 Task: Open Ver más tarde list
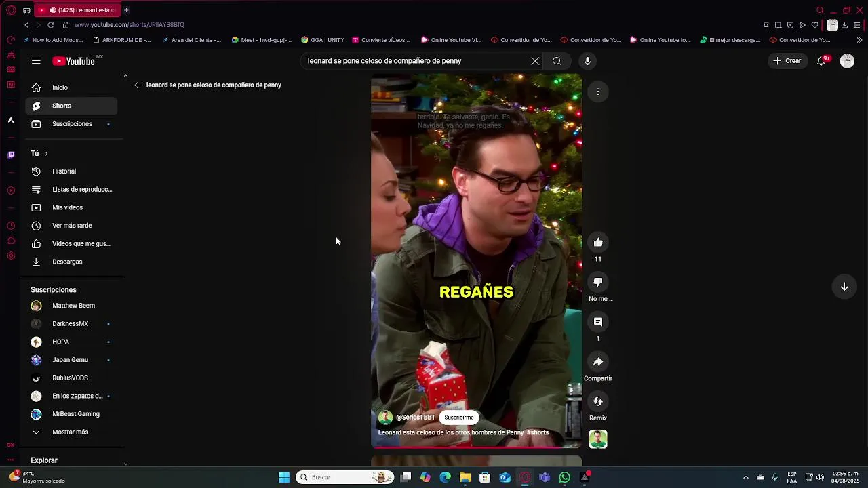click(71, 226)
